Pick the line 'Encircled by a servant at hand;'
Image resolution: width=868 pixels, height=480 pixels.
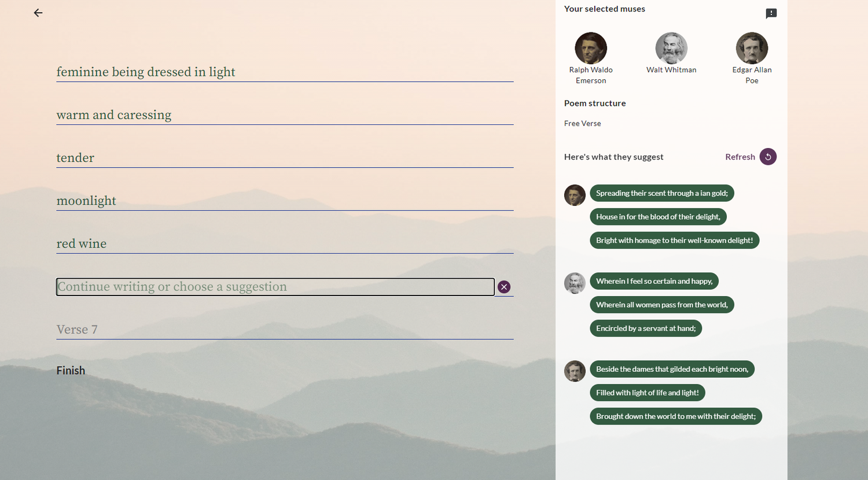click(x=646, y=328)
